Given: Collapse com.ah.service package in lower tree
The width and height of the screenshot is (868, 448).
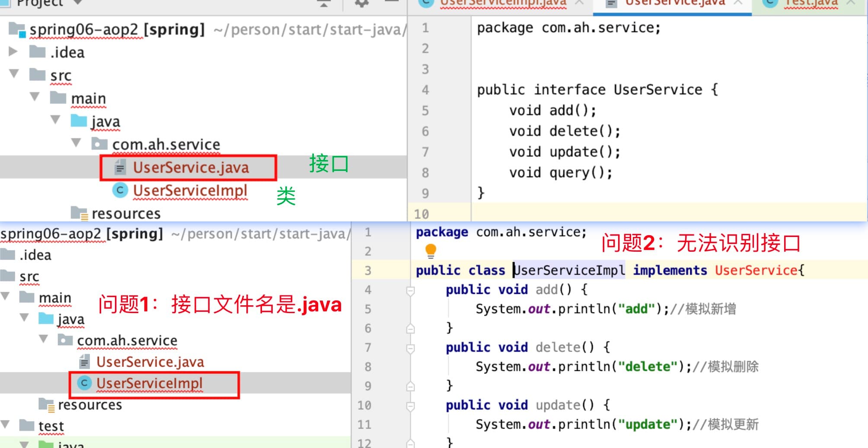Looking at the screenshot, I should tap(44, 339).
